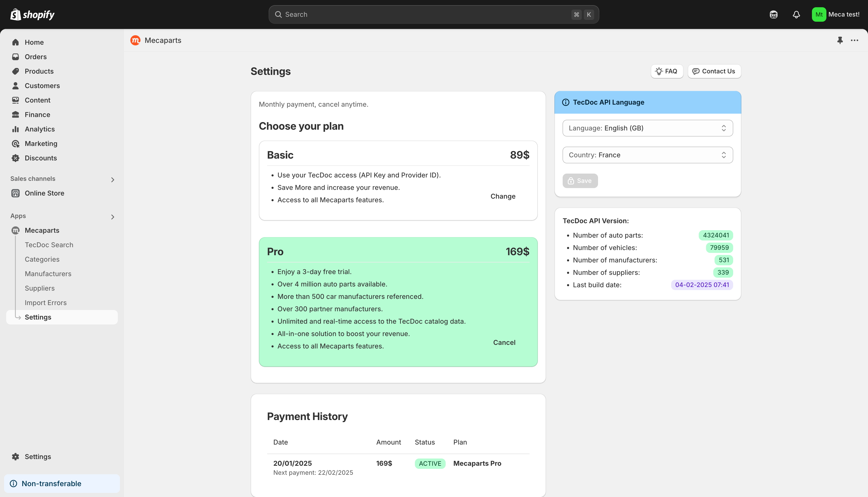Image resolution: width=868 pixels, height=497 pixels.
Task: Click the 531 manufacturers value
Action: click(724, 260)
